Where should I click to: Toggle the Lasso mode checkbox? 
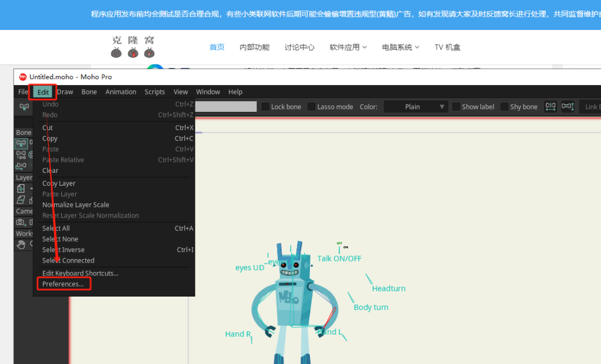(x=311, y=107)
